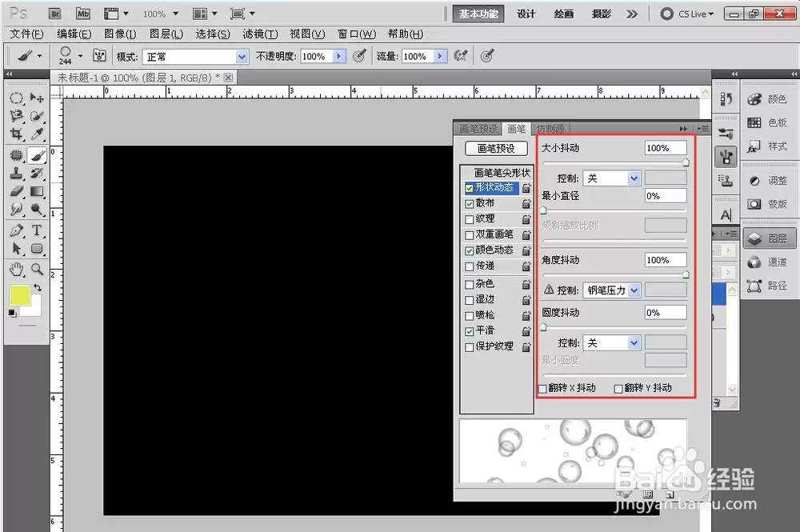Select the 基本功能 workspace button
Screen dimensions: 800x532
tap(478, 14)
